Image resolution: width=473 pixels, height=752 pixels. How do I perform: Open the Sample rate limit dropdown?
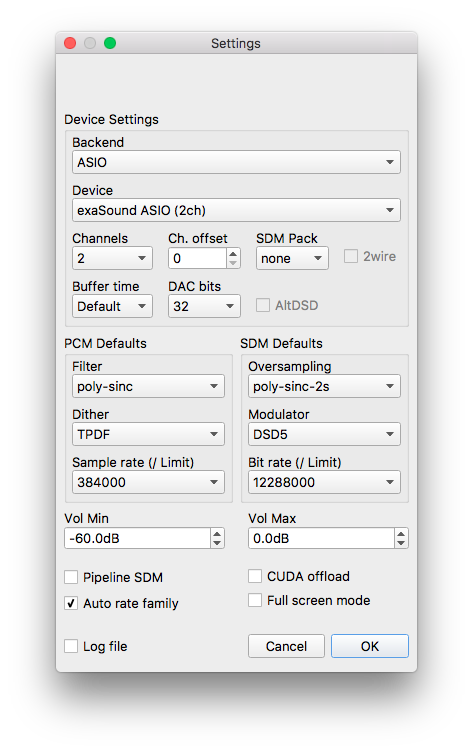tap(148, 482)
